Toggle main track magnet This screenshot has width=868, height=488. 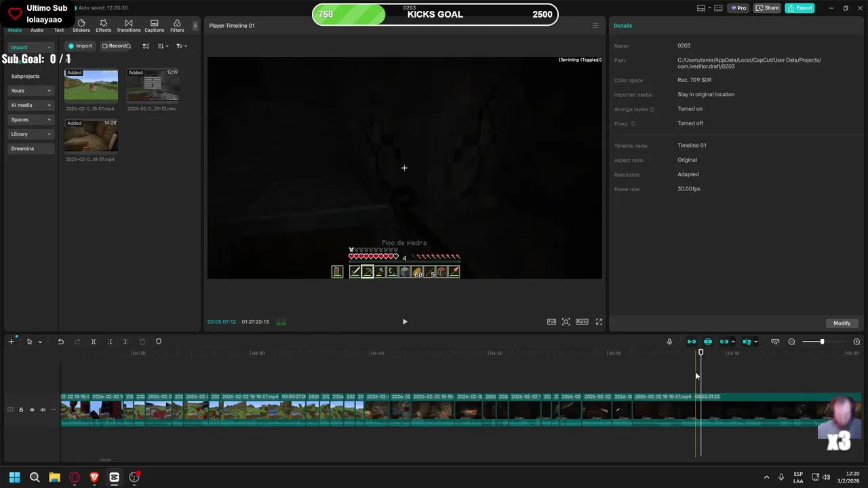tap(691, 342)
